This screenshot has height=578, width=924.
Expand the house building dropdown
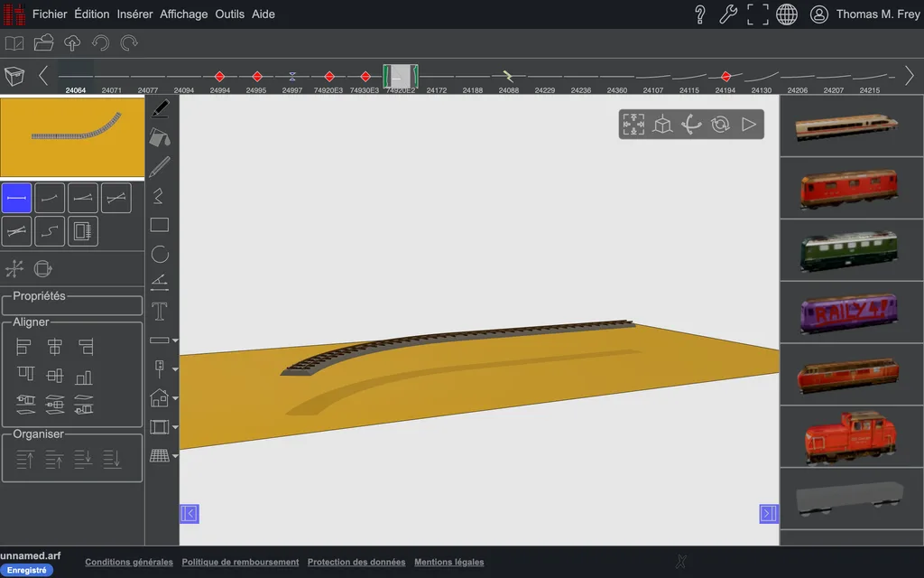[x=175, y=398]
